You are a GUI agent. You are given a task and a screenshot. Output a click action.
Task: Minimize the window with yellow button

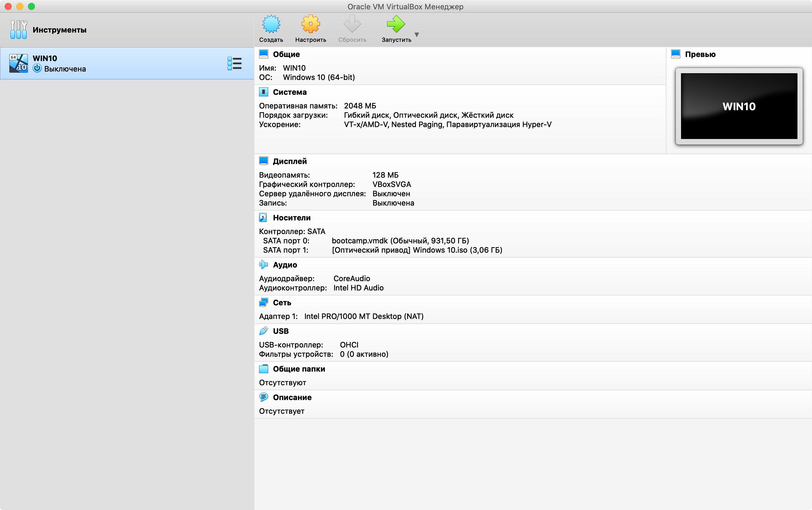coord(19,6)
